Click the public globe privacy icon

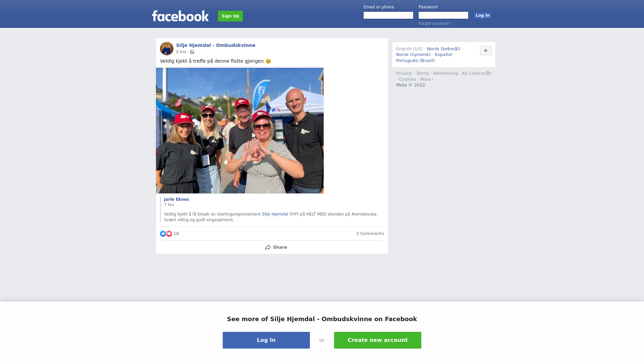pyautogui.click(x=192, y=52)
